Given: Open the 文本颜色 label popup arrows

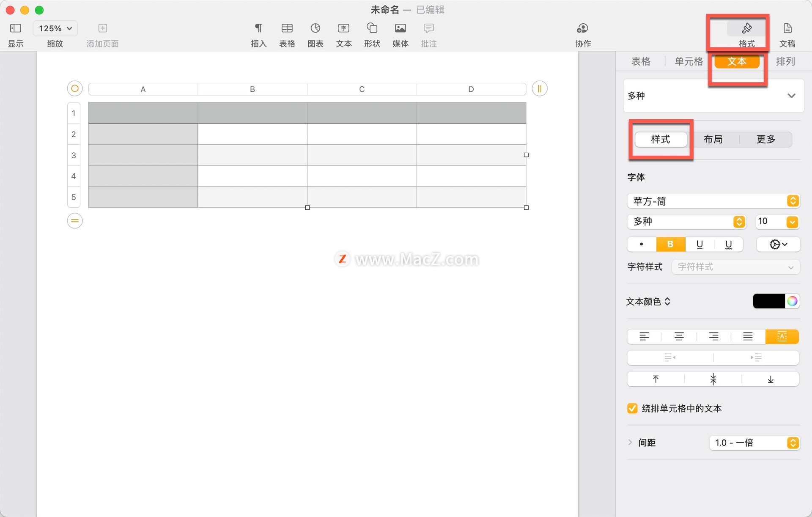Looking at the screenshot, I should 667,301.
